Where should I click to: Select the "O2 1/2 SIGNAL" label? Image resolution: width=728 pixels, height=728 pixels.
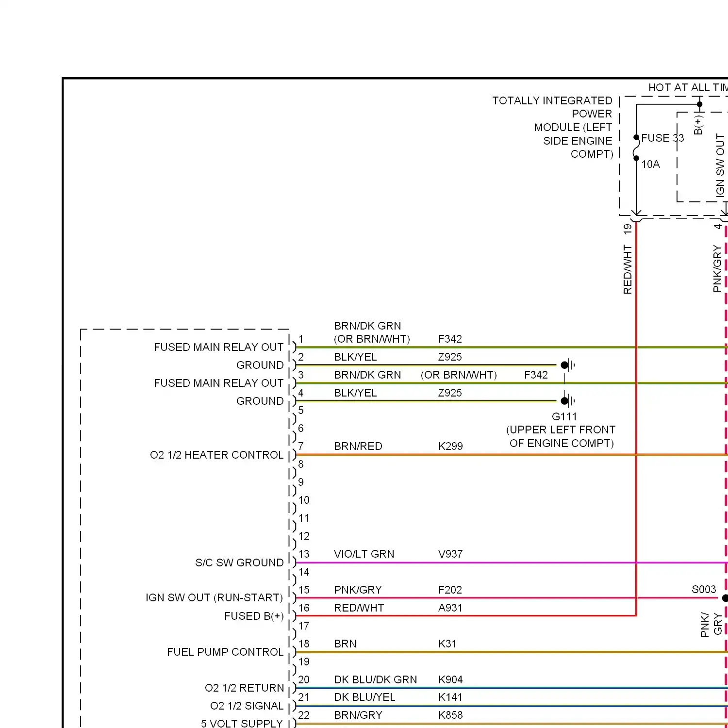pyautogui.click(x=247, y=706)
